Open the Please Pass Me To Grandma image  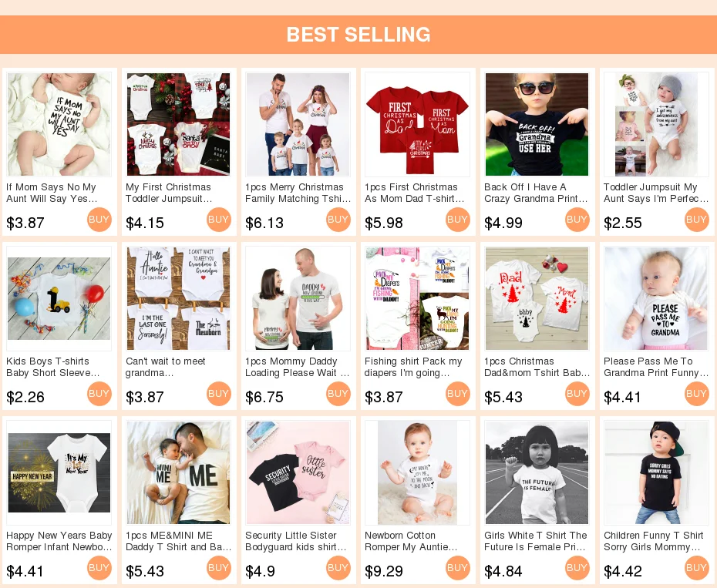(656, 298)
